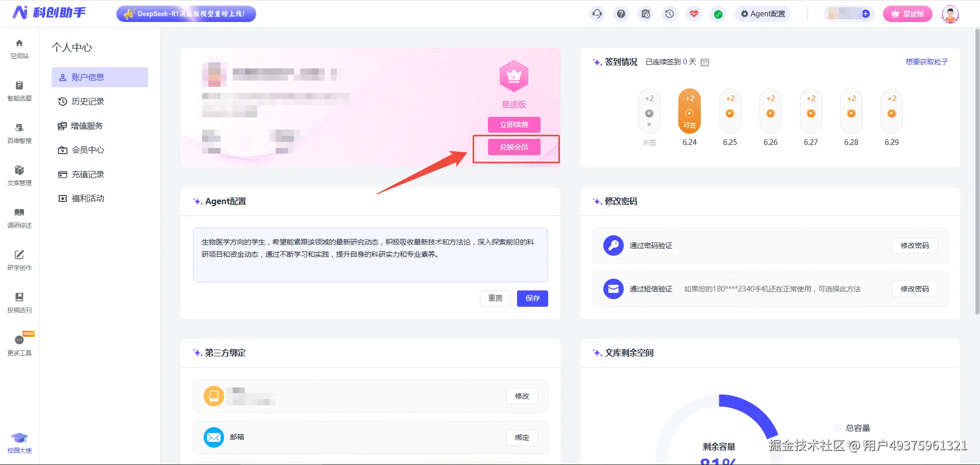
Task: Click the clipboard clock icon in header
Action: pyautogui.click(x=646, y=14)
